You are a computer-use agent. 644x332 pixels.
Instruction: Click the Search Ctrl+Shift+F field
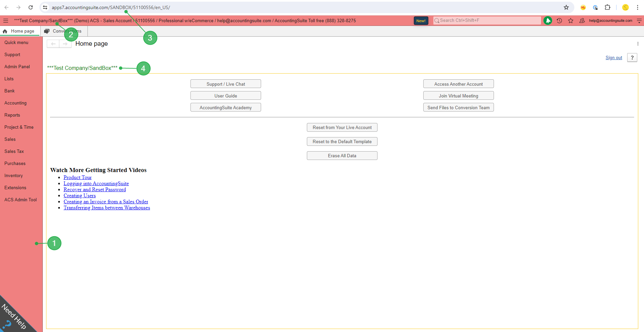pos(487,20)
